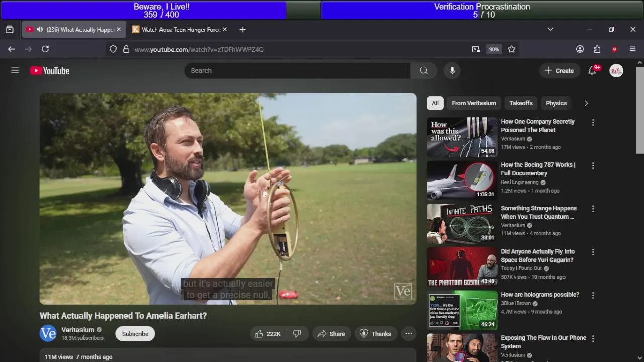Dislike the video with thumbs down
Image resolution: width=644 pixels, height=362 pixels.
point(297,334)
